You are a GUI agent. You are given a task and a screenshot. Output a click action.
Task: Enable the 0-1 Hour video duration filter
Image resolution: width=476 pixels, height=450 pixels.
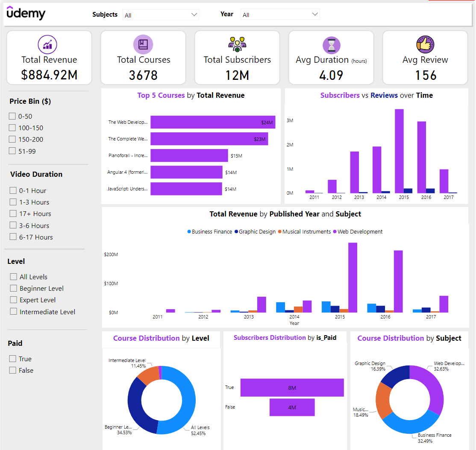click(12, 190)
